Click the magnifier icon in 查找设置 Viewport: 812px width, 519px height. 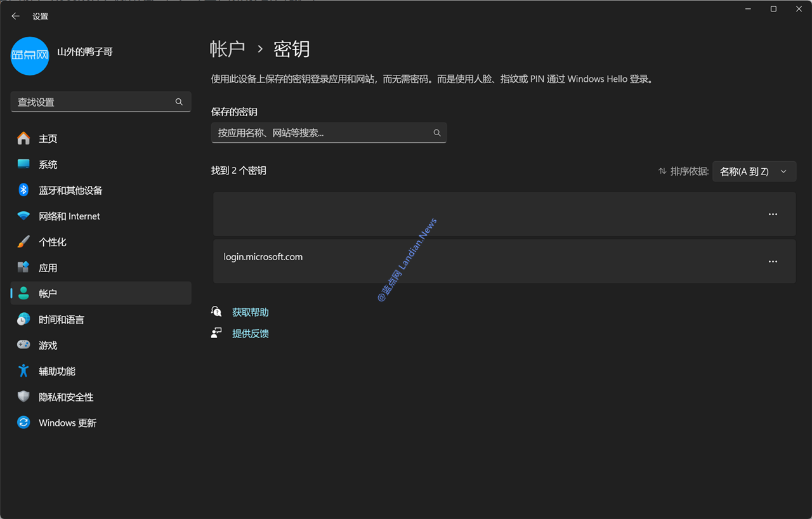pyautogui.click(x=179, y=102)
